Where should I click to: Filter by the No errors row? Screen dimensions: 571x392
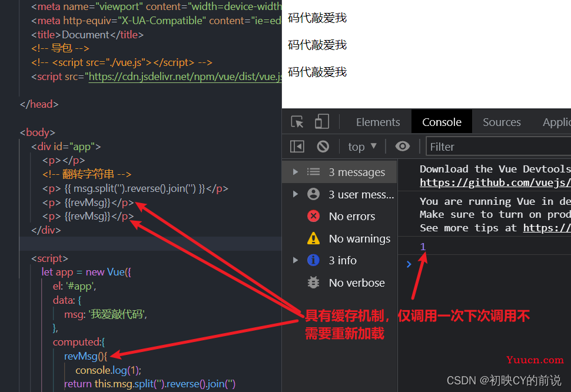340,216
